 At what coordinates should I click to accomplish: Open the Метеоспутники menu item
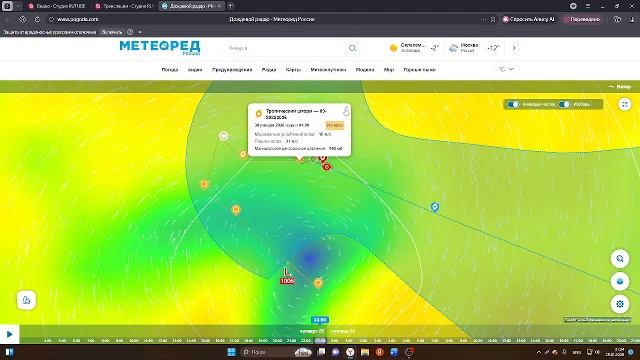pos(328,70)
